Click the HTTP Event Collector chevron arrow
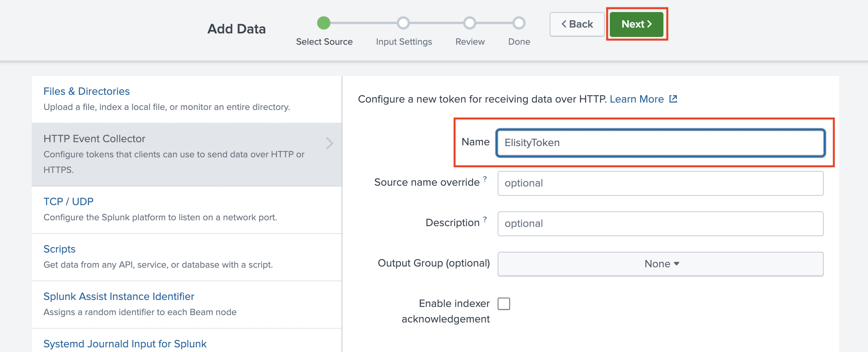Viewport: 868px width, 352px height. click(330, 143)
